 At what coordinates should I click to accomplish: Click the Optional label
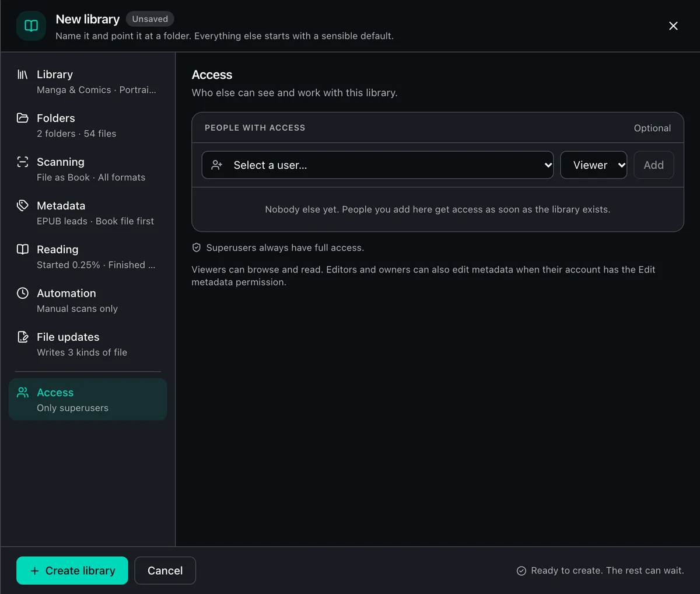[x=652, y=128]
